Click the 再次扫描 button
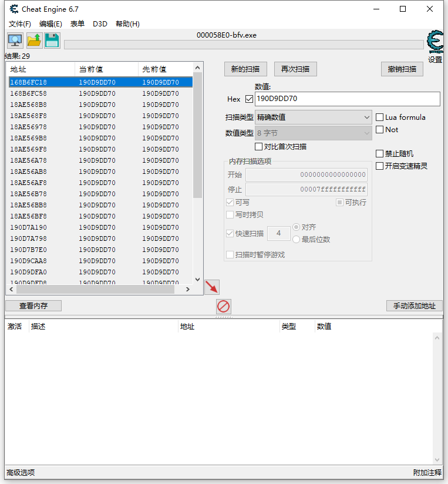The width and height of the screenshot is (448, 484). click(295, 69)
